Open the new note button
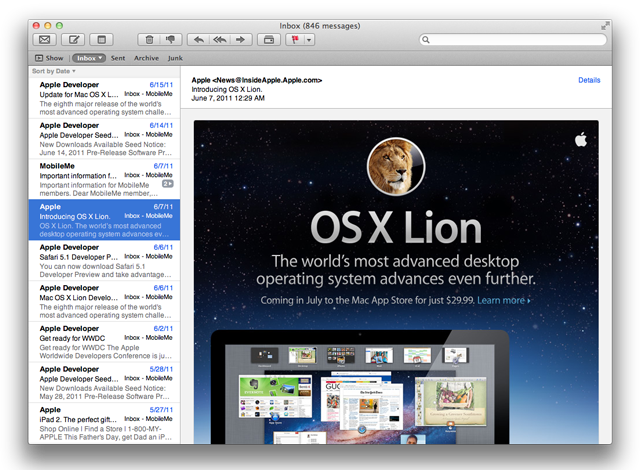 coord(101,40)
